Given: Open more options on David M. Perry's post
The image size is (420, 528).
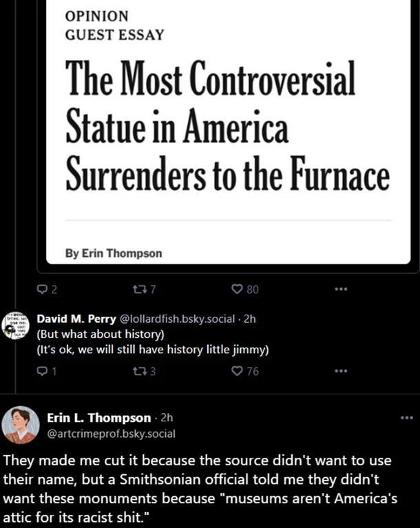Looking at the screenshot, I should pyautogui.click(x=339, y=372).
